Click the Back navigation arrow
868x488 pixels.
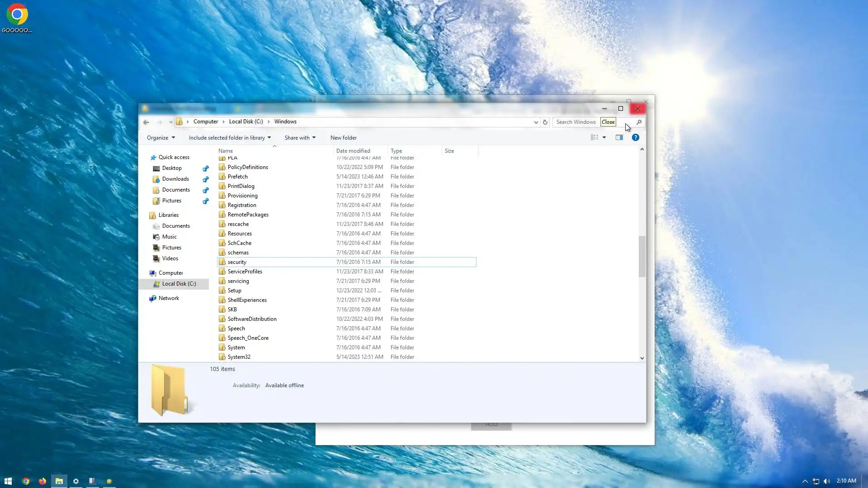point(146,122)
